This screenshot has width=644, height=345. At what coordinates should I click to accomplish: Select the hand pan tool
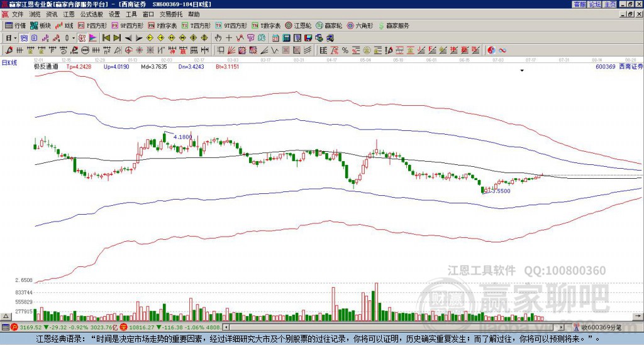click(x=218, y=38)
